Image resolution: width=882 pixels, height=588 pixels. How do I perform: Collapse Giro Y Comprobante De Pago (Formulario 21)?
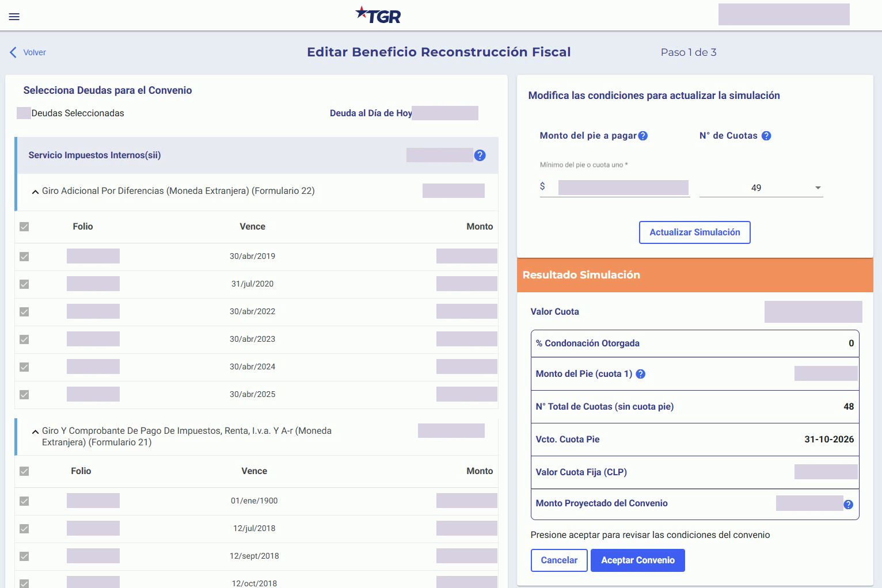pos(36,432)
